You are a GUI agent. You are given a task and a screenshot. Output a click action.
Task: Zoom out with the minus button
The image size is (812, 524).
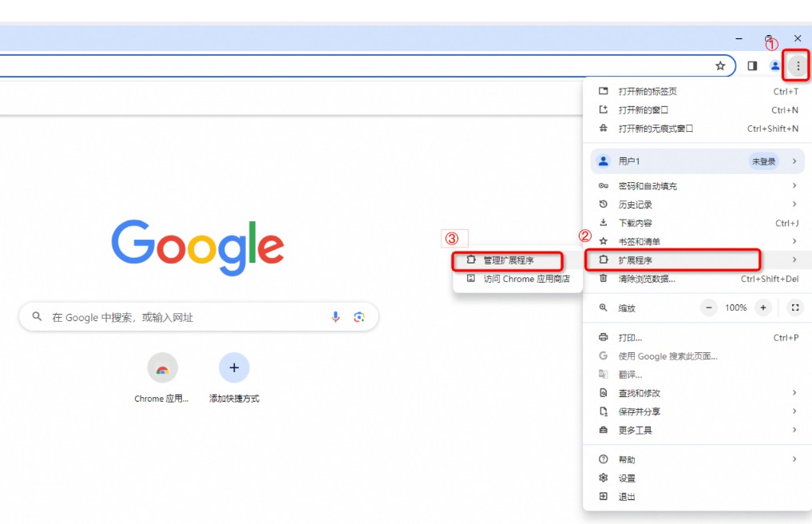click(708, 308)
